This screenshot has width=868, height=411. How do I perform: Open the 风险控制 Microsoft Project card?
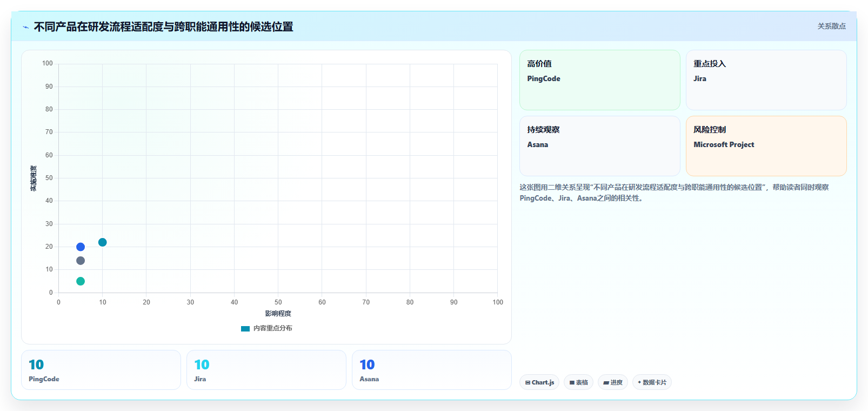coord(766,146)
